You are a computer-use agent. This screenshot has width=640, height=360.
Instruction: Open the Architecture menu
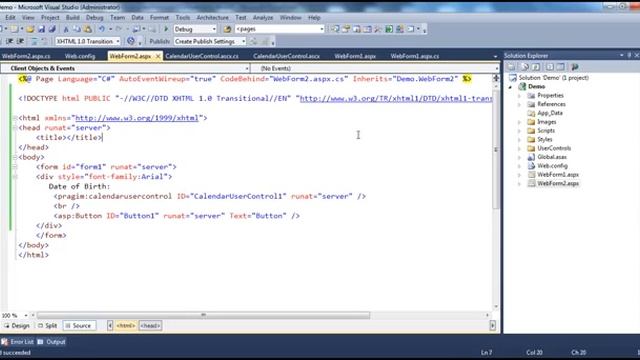tap(212, 18)
